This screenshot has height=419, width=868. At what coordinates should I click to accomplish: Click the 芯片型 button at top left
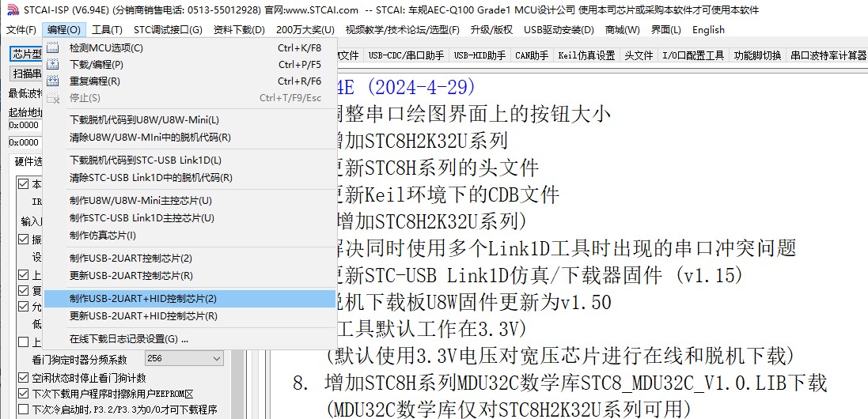pyautogui.click(x=27, y=54)
